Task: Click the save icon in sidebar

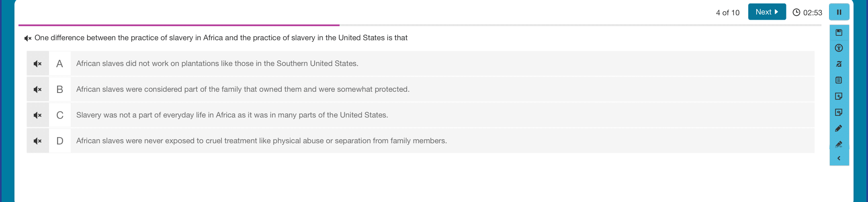Action: tap(839, 33)
